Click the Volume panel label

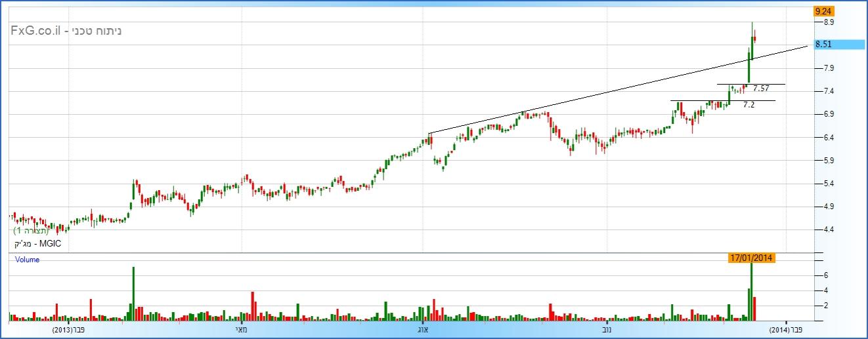(x=28, y=260)
